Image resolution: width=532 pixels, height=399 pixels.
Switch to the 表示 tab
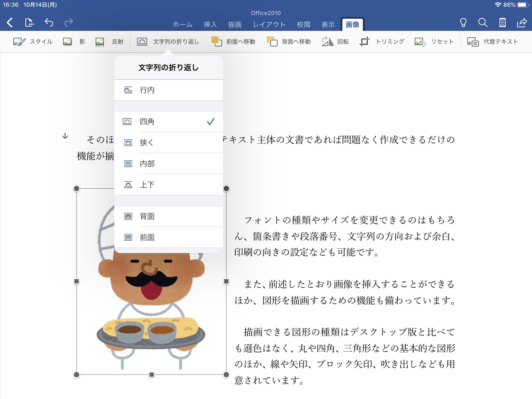click(x=328, y=25)
